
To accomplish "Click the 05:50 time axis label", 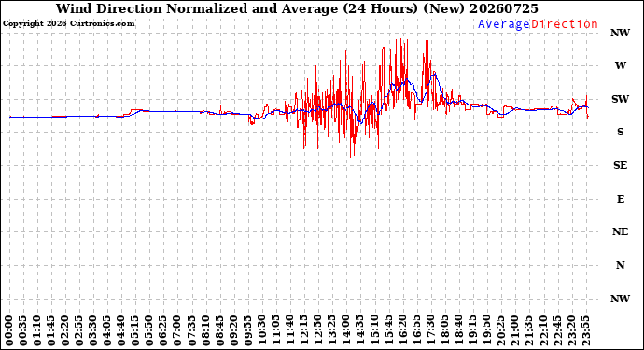I will (149, 330).
